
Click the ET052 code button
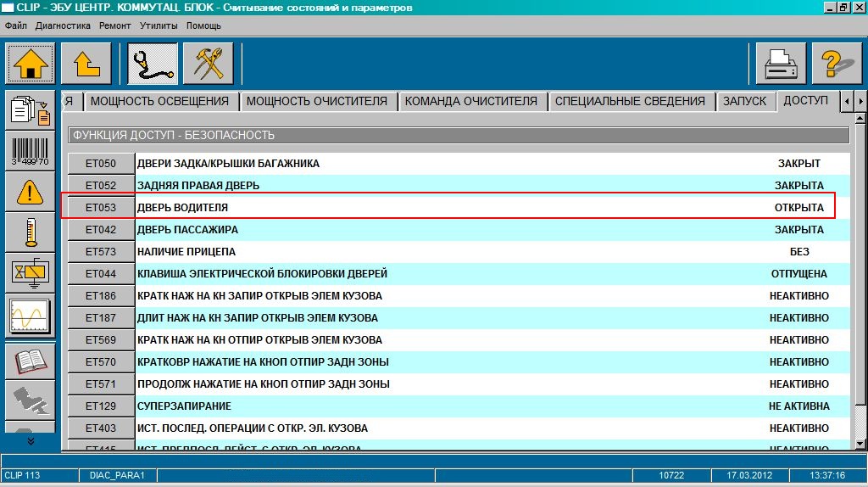(x=101, y=186)
